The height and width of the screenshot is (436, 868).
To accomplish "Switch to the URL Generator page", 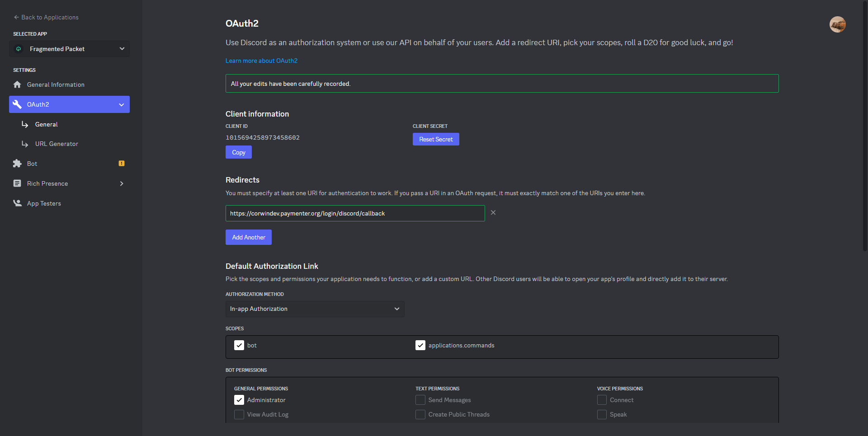I will pyautogui.click(x=57, y=144).
